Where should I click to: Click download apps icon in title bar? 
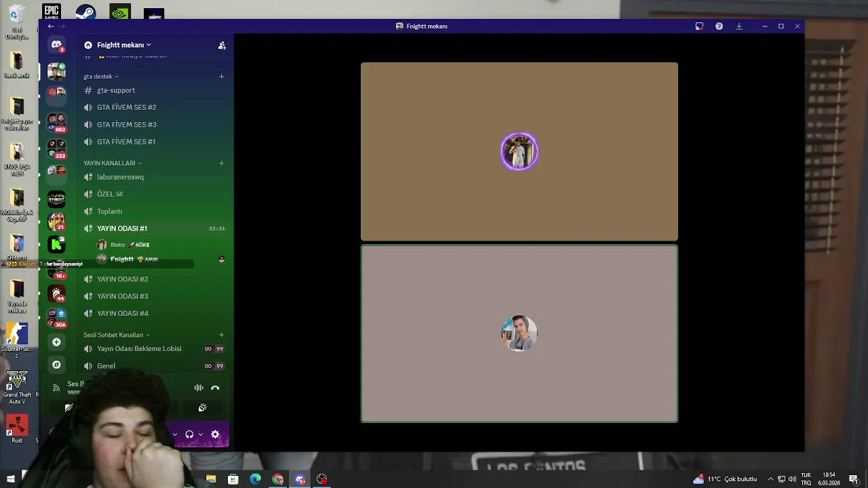click(738, 26)
